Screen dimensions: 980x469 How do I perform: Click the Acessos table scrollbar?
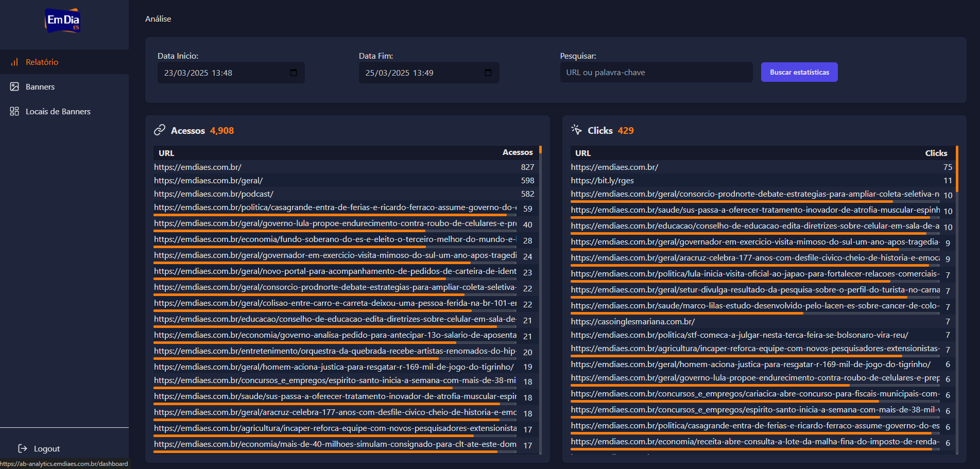pyautogui.click(x=540, y=150)
